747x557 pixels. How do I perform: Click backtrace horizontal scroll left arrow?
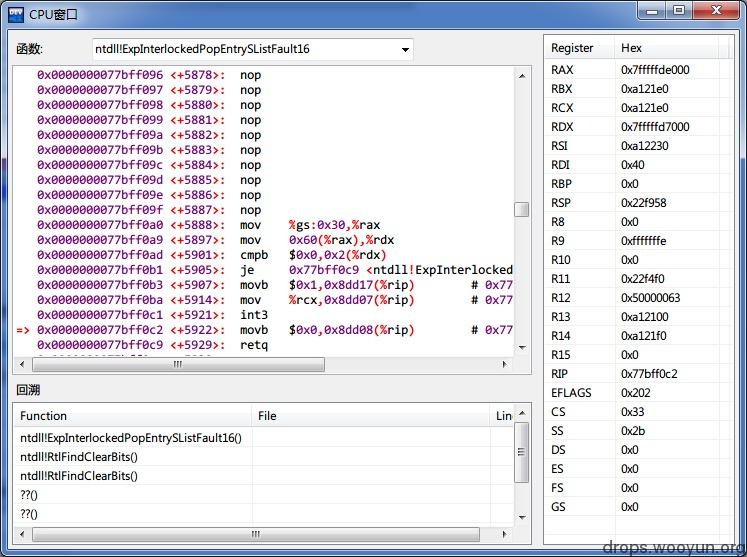coord(22,534)
